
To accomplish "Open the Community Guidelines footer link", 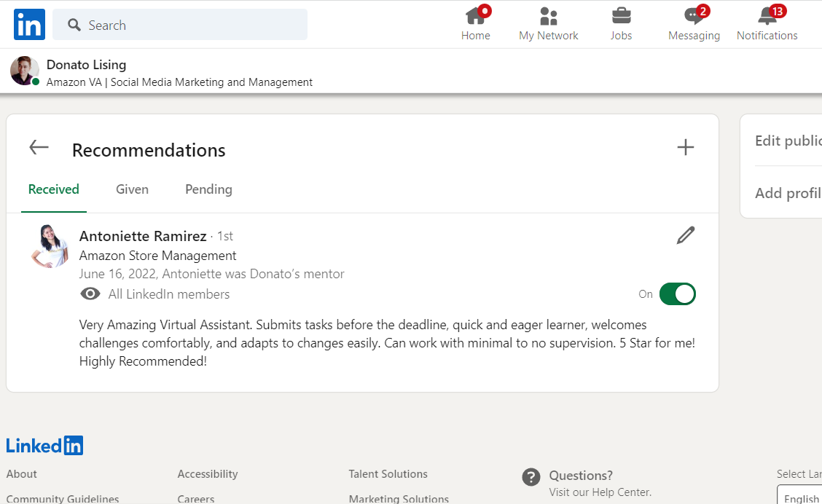I will point(63,499).
